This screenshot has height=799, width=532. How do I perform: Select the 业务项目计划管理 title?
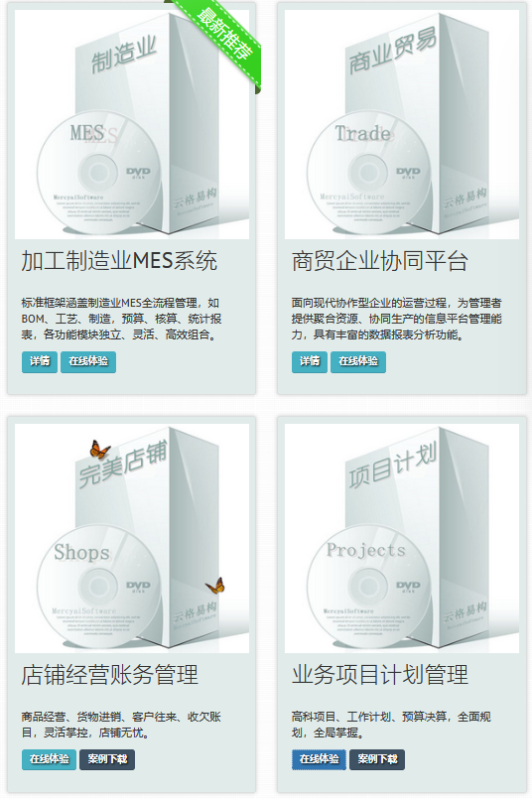click(x=380, y=675)
